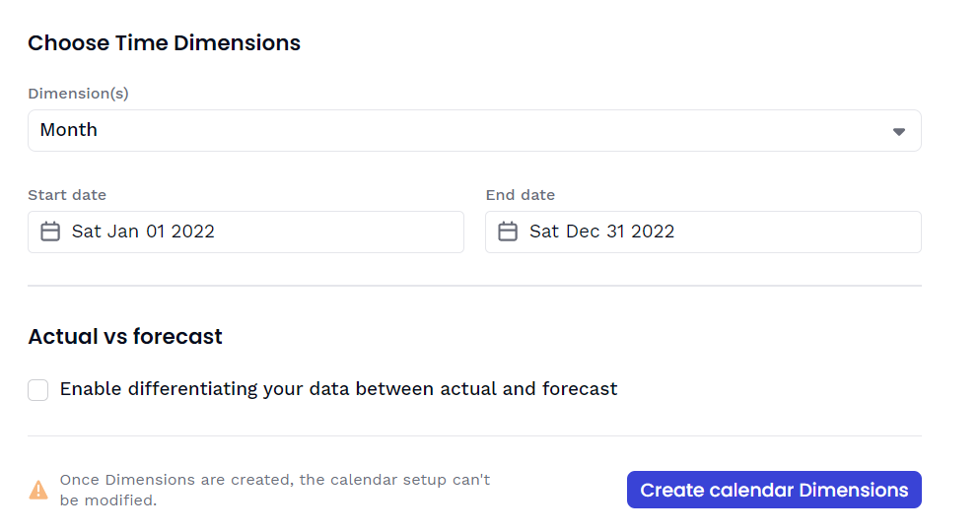Click the 'Sat Jan 01 2022' start date text
Image resolution: width=980 pixels, height=532 pixels.
click(x=143, y=232)
